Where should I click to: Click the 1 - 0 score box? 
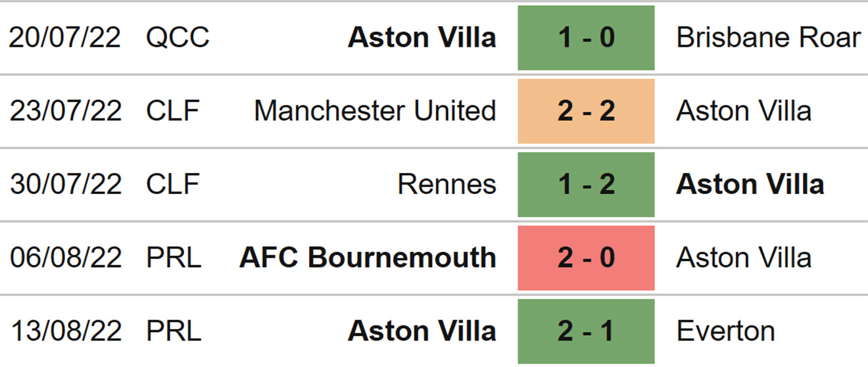click(586, 37)
